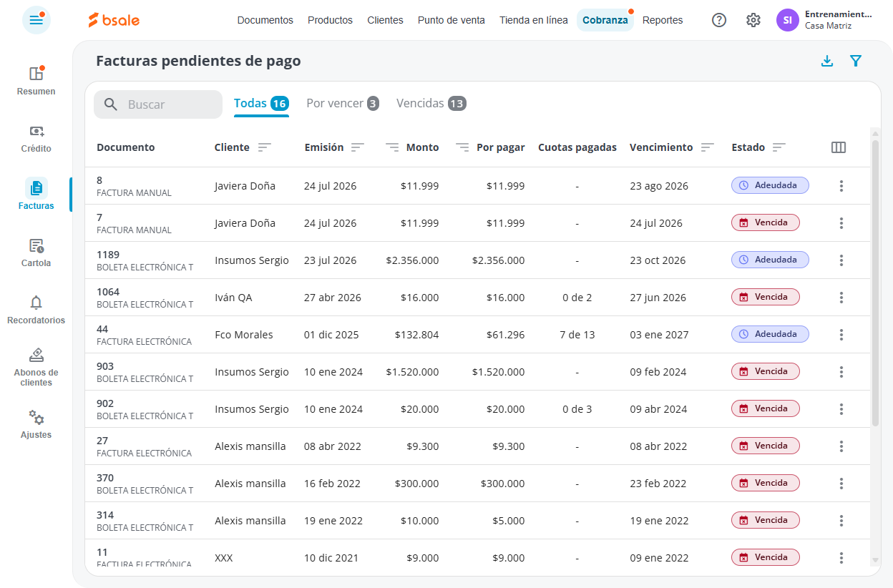
Task: Sort by Cliente column
Action: (265, 147)
